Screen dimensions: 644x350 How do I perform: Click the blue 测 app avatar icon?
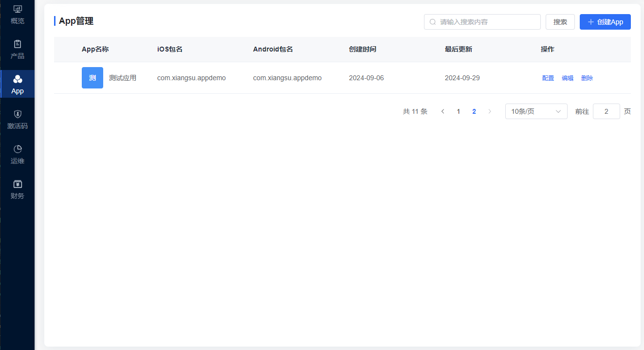pos(92,78)
